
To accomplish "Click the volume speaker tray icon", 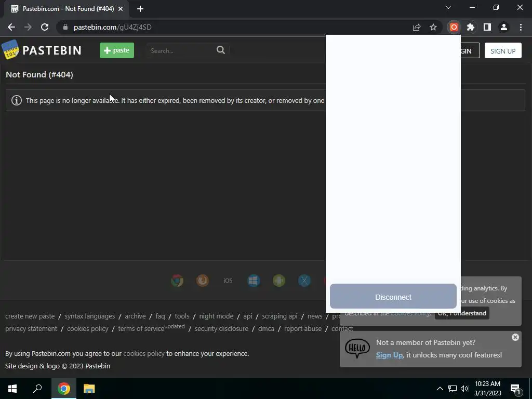I will point(464,389).
